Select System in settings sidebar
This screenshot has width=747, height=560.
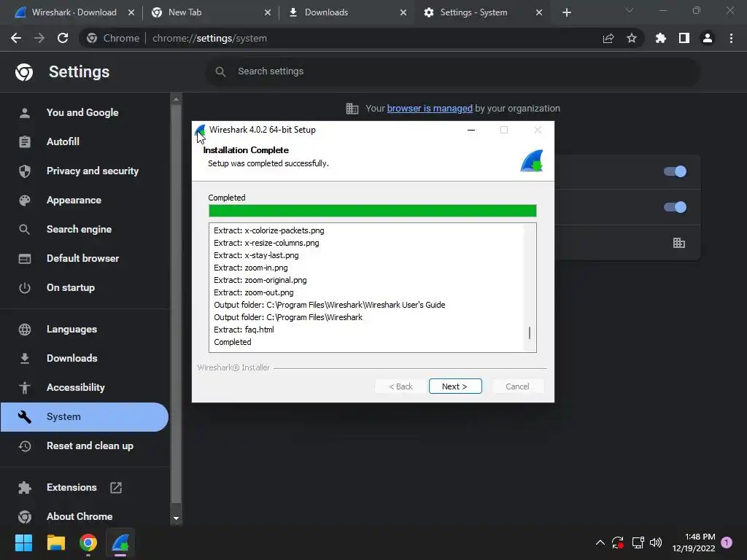point(85,416)
